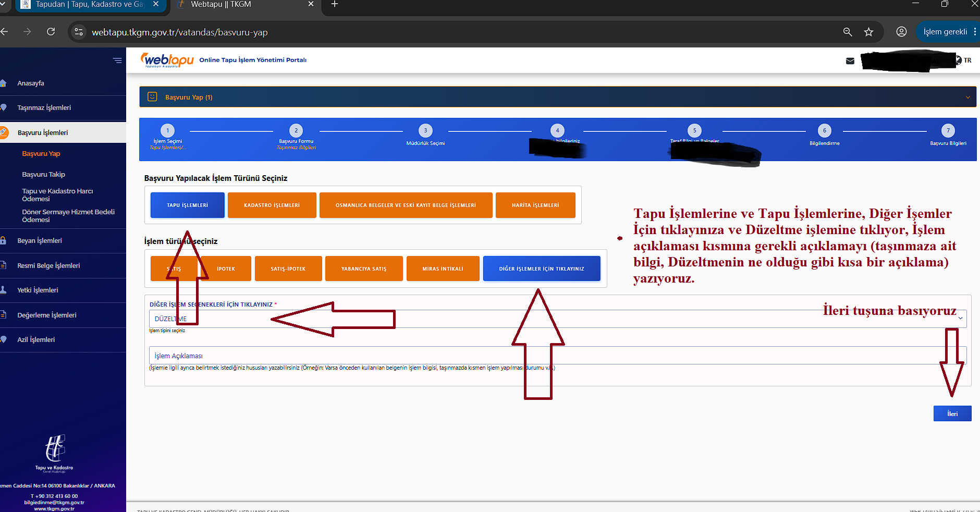The width and height of the screenshot is (980, 512).
Task: Close the Tapudan browser tab
Action: coord(156,4)
